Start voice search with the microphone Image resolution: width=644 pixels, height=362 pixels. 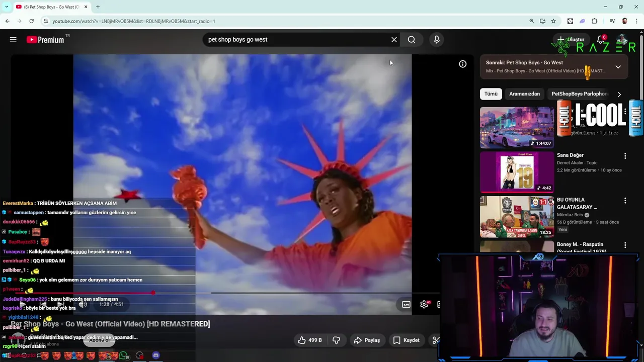click(x=436, y=40)
